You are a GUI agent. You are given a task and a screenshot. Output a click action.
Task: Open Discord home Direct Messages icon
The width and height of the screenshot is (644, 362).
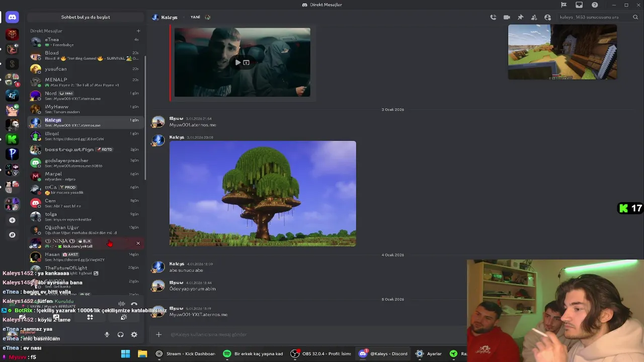pos(12,17)
